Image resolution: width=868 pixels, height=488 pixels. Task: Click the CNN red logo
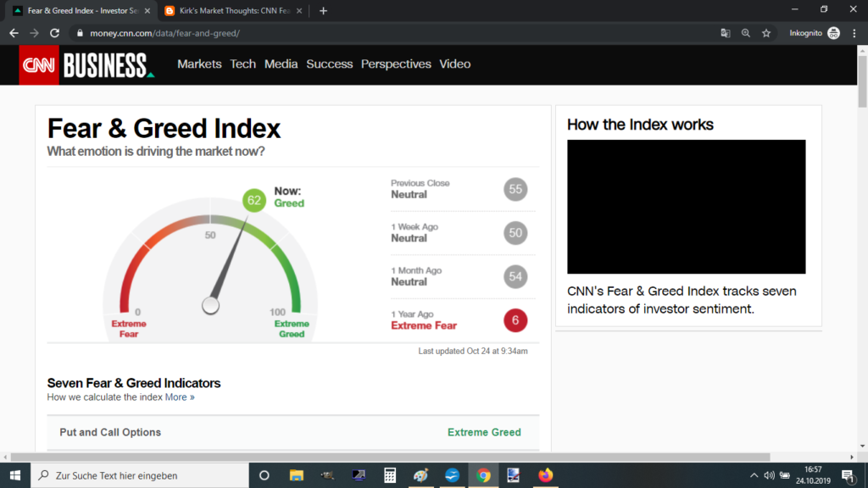coord(39,64)
